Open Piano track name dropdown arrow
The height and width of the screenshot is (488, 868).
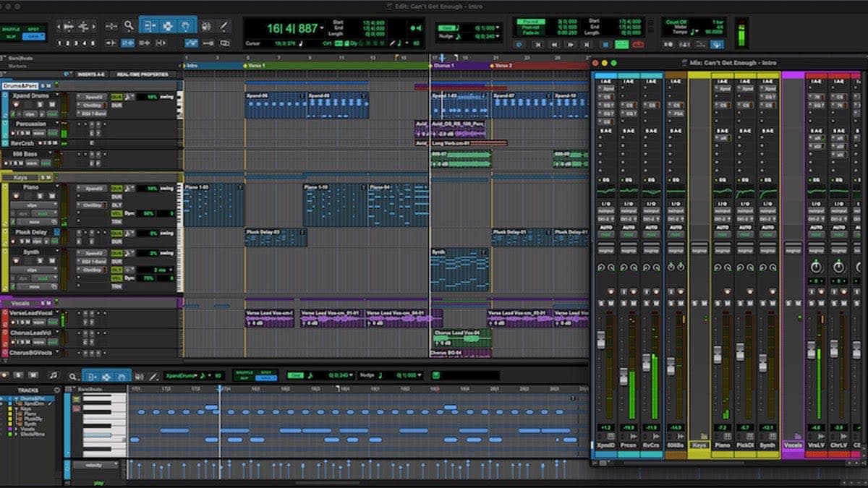[58, 187]
